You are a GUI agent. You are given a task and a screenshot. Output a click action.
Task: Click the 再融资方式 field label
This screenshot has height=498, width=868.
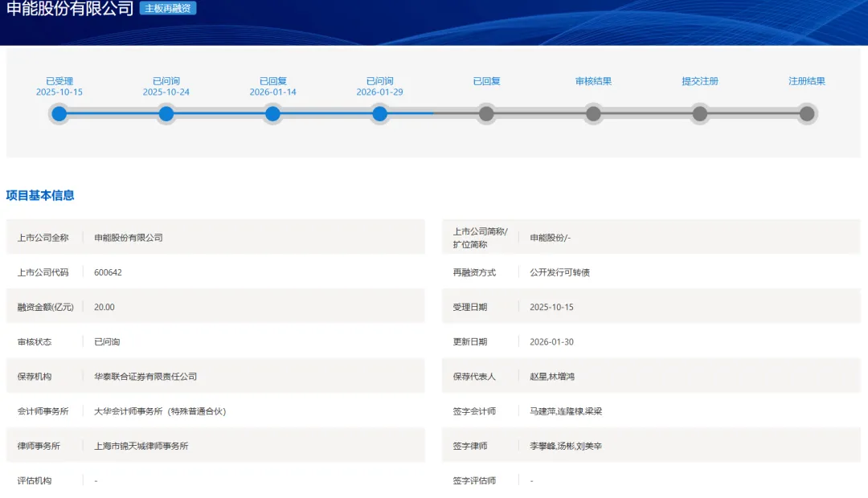tap(474, 272)
